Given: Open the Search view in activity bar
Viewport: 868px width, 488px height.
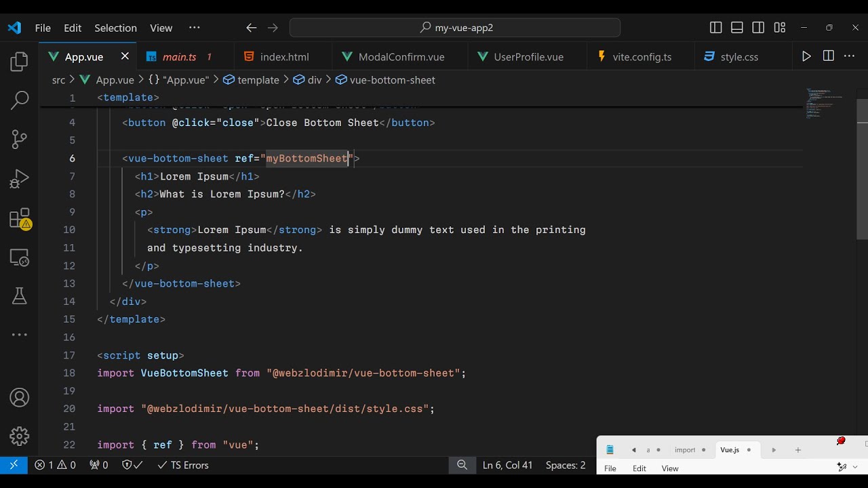Looking at the screenshot, I should pos(20,101).
